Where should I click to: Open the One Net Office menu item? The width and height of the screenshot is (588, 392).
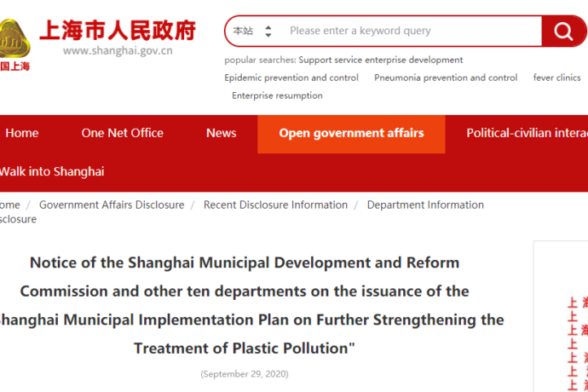[122, 133]
